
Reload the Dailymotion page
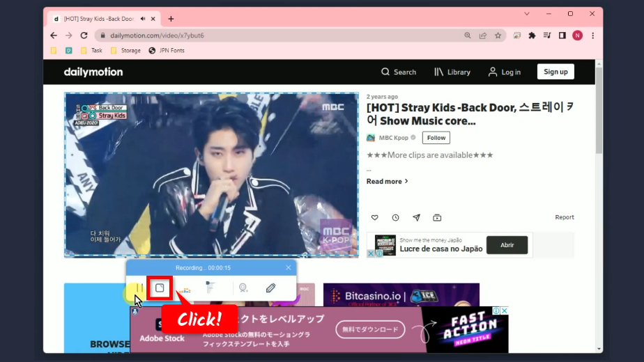84,36
